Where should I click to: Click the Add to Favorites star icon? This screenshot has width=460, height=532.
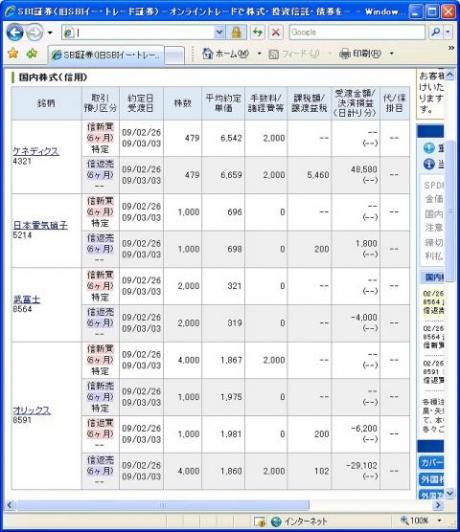click(32, 53)
